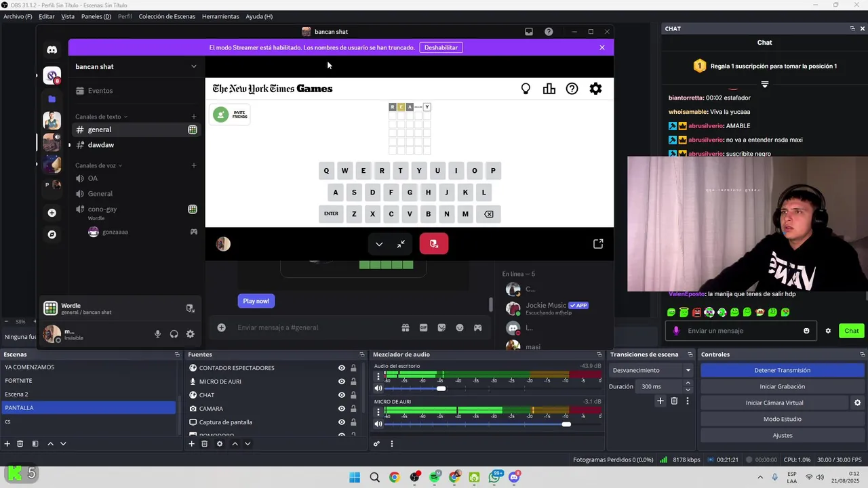
Task: Open Paneles menu
Action: point(96,16)
